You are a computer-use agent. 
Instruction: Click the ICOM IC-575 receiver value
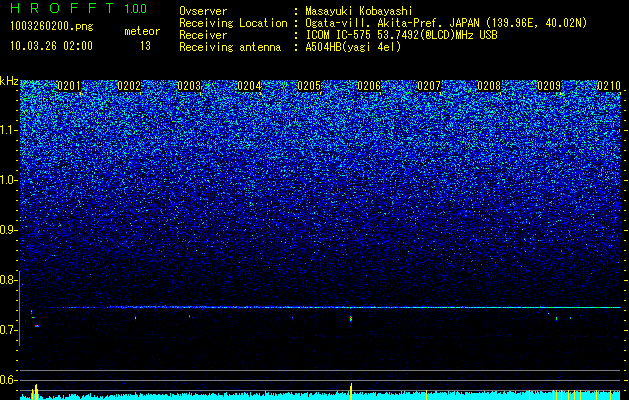coord(401,35)
